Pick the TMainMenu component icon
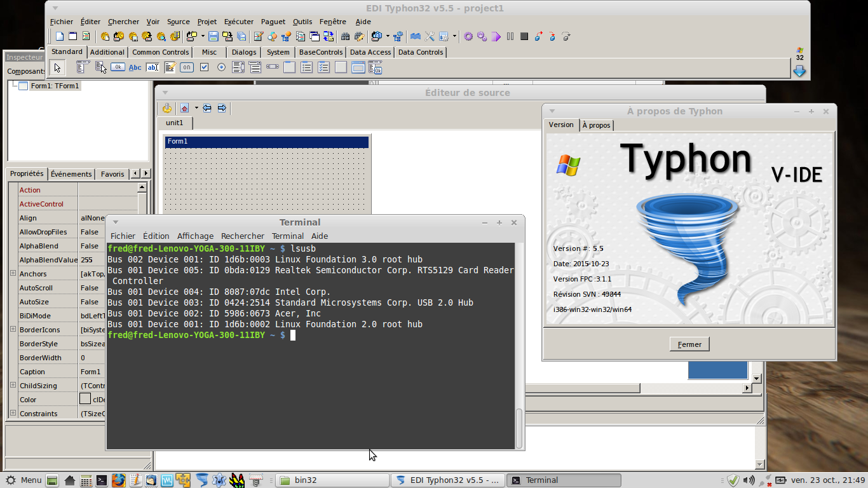 [83, 67]
